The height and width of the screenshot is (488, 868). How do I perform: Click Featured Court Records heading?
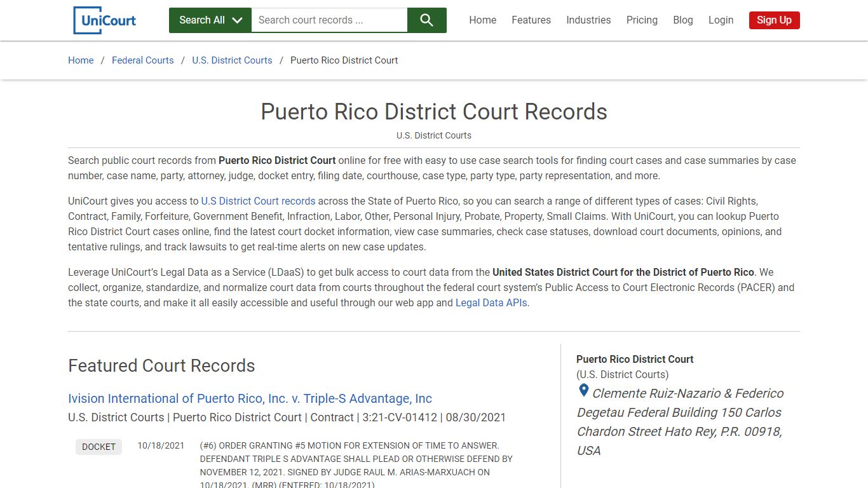click(x=161, y=366)
